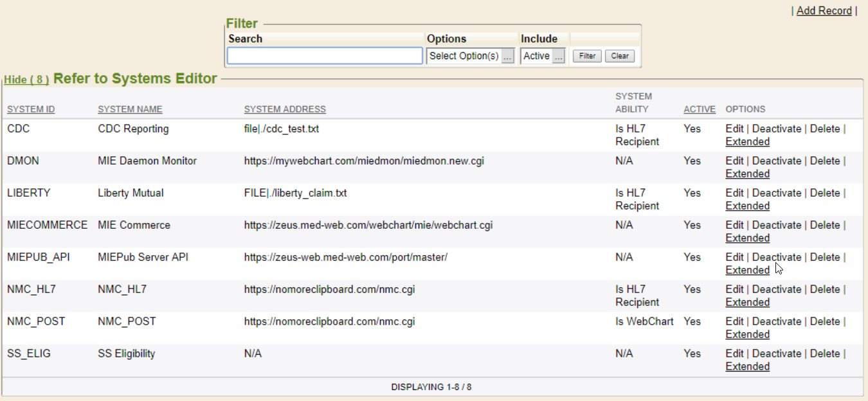Click into the Search input field
Screen dimensions: 868x401
pyautogui.click(x=325, y=56)
